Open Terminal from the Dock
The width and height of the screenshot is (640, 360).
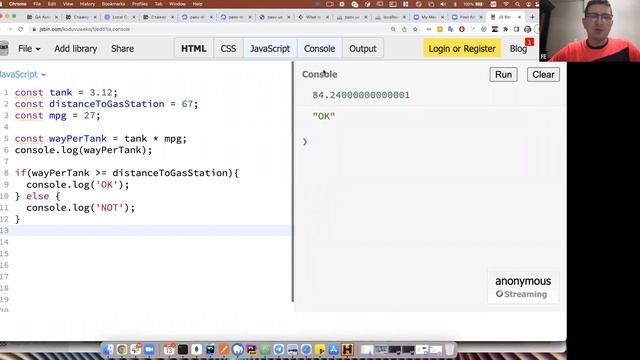[183, 349]
